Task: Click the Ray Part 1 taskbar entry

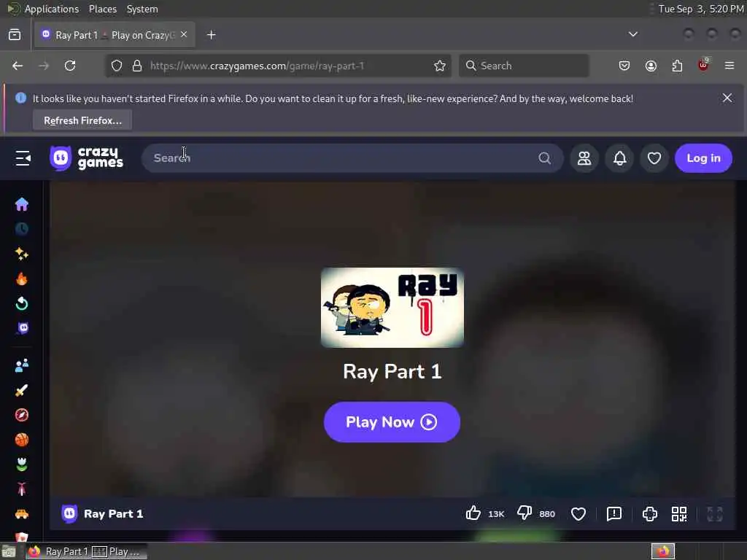Action: [86, 551]
